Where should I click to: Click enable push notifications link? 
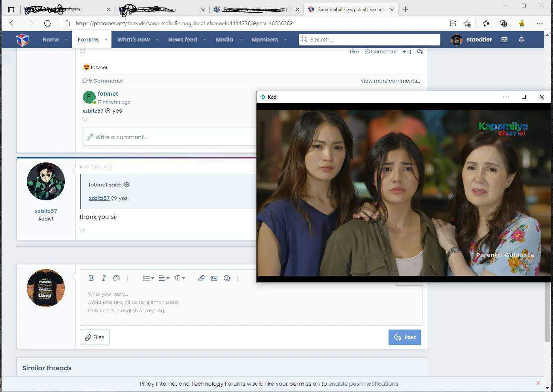tap(364, 384)
